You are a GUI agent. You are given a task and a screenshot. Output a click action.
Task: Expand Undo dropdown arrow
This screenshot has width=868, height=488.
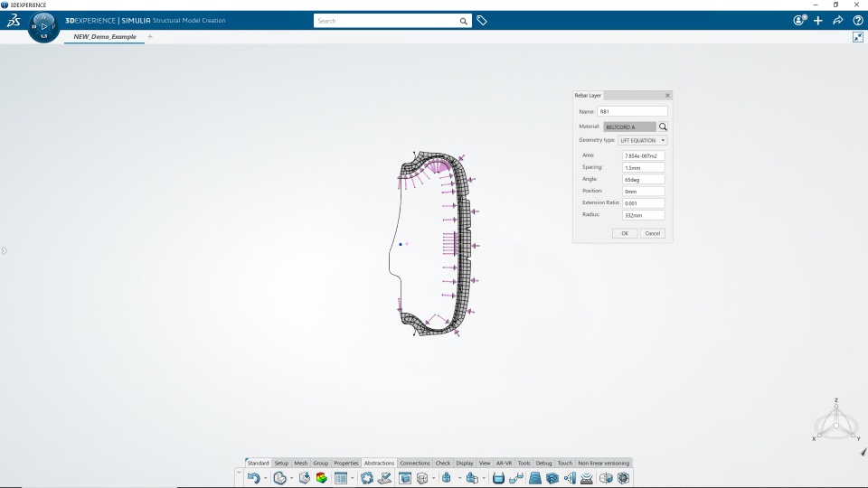point(265,478)
